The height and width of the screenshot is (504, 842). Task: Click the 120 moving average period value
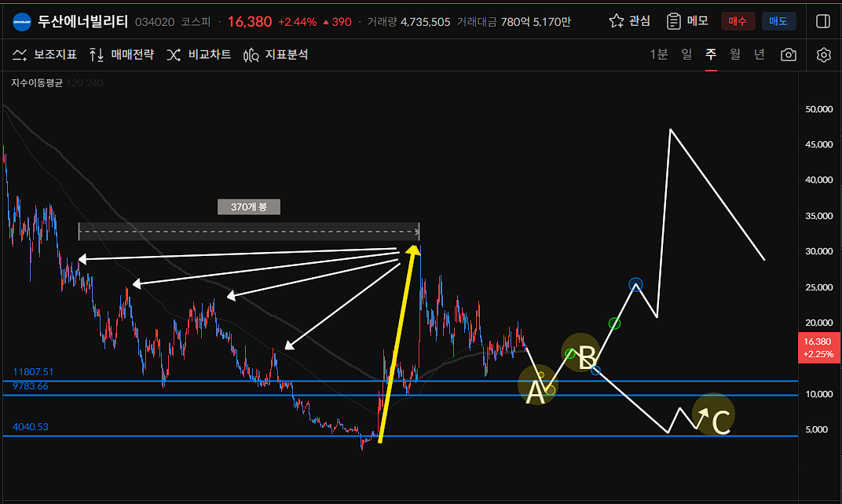pyautogui.click(x=75, y=83)
